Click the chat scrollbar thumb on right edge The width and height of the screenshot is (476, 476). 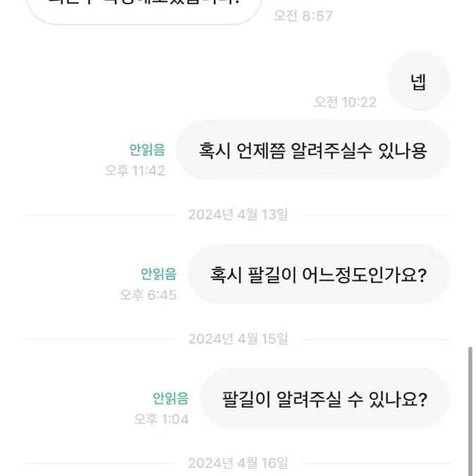(470, 411)
